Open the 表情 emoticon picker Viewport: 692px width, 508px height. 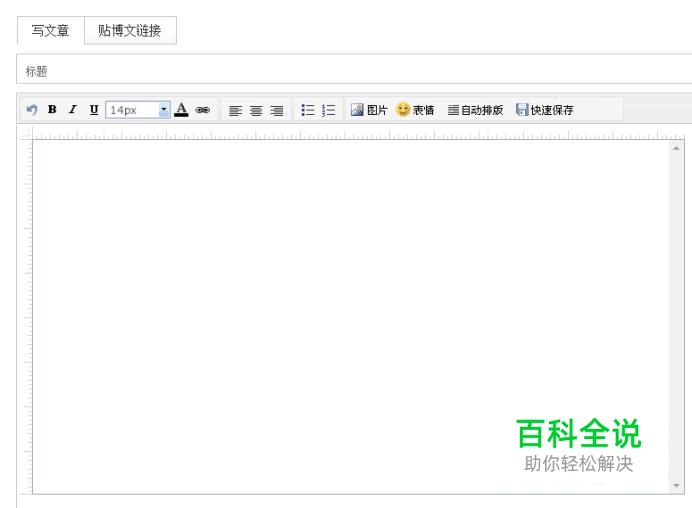[415, 109]
